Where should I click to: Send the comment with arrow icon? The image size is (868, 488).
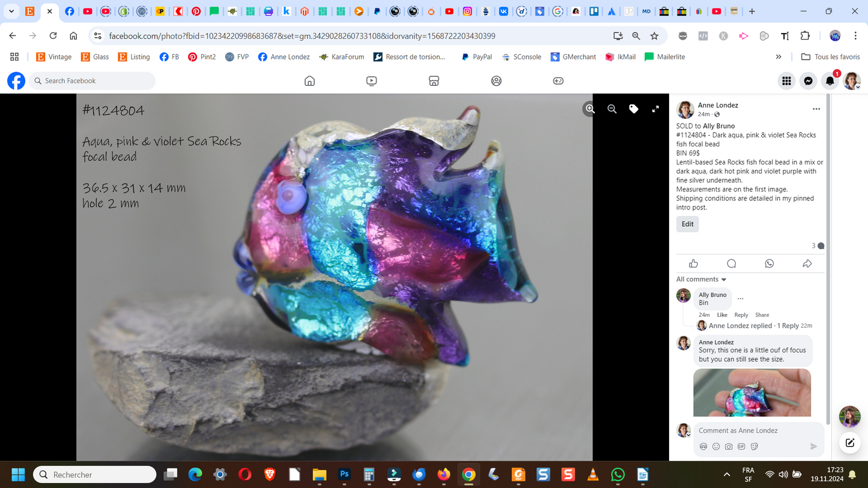[814, 447]
